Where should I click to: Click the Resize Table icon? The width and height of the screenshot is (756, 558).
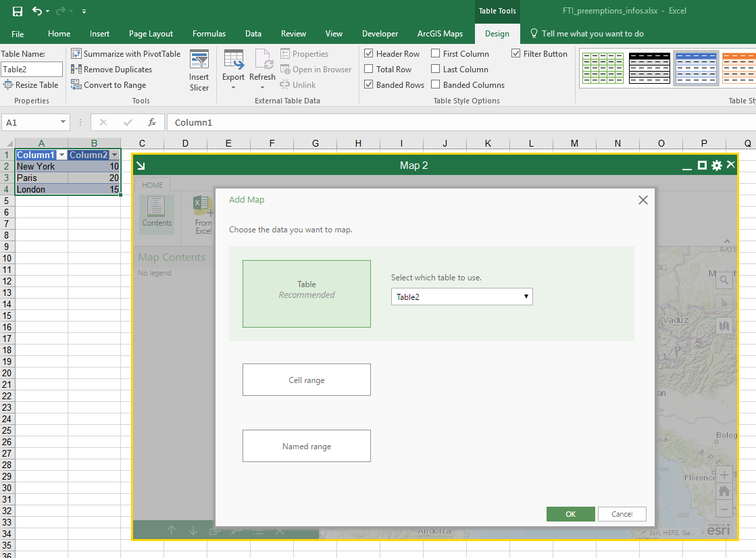(x=8, y=85)
